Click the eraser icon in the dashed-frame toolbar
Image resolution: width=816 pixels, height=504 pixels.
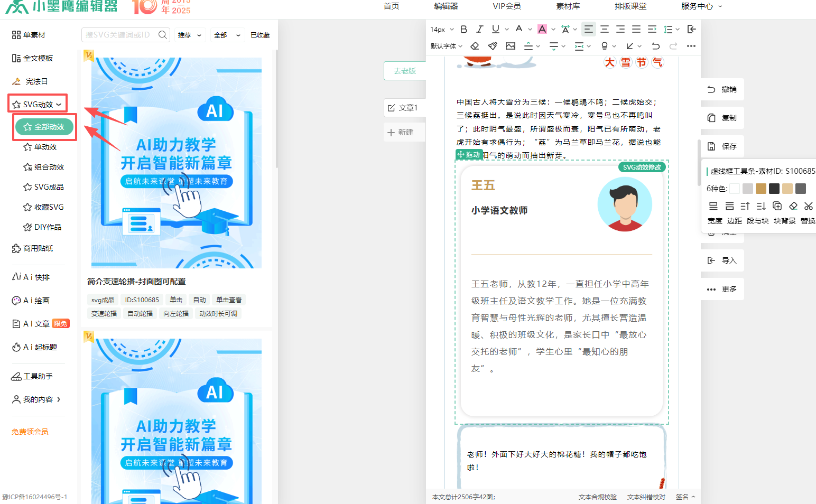(793, 206)
